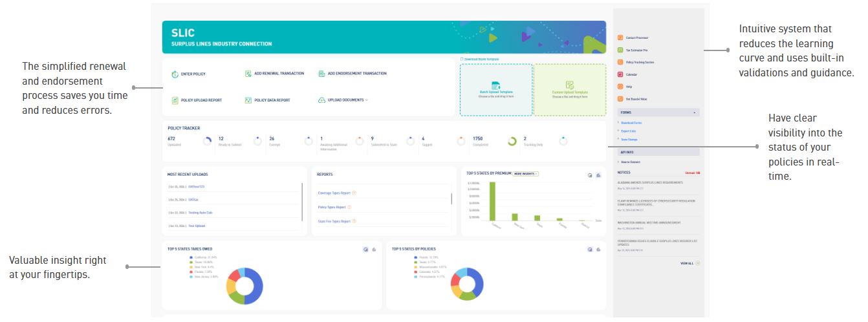The width and height of the screenshot is (868, 322).
Task: Click the Most Recent Uploads scrollbar
Action: (x=302, y=200)
